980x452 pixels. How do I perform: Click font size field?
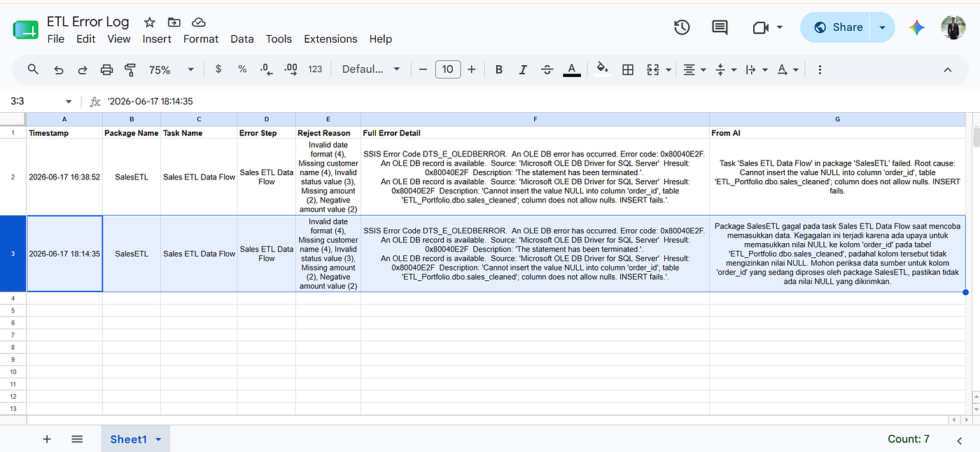(447, 69)
